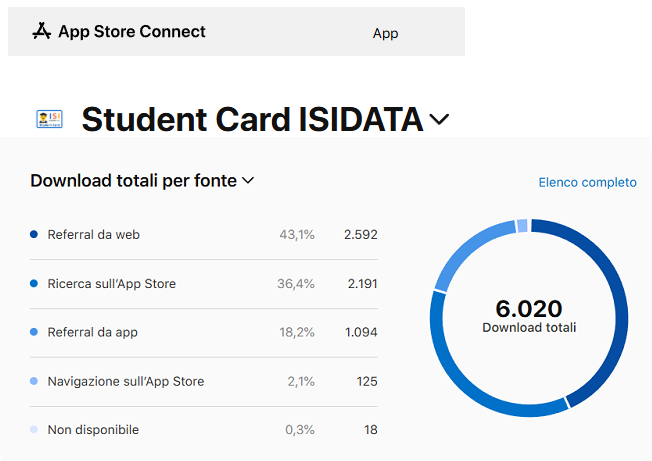The height and width of the screenshot is (461, 652).
Task: Click the Student Card ISIDATA app title
Action: click(252, 120)
